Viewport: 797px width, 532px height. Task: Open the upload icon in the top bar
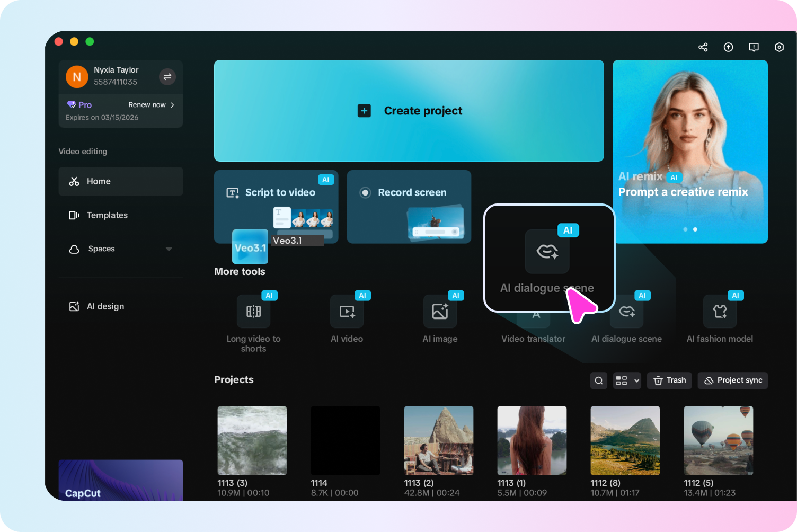click(729, 47)
